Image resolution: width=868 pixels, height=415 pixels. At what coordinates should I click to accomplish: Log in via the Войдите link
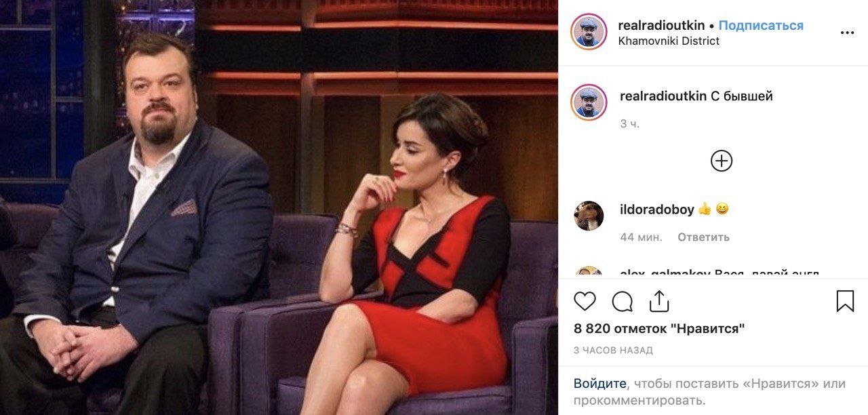pyautogui.click(x=600, y=384)
